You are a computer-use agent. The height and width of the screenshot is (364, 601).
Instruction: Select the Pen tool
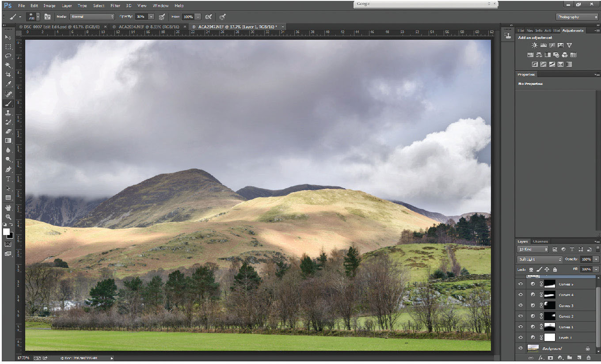click(8, 169)
